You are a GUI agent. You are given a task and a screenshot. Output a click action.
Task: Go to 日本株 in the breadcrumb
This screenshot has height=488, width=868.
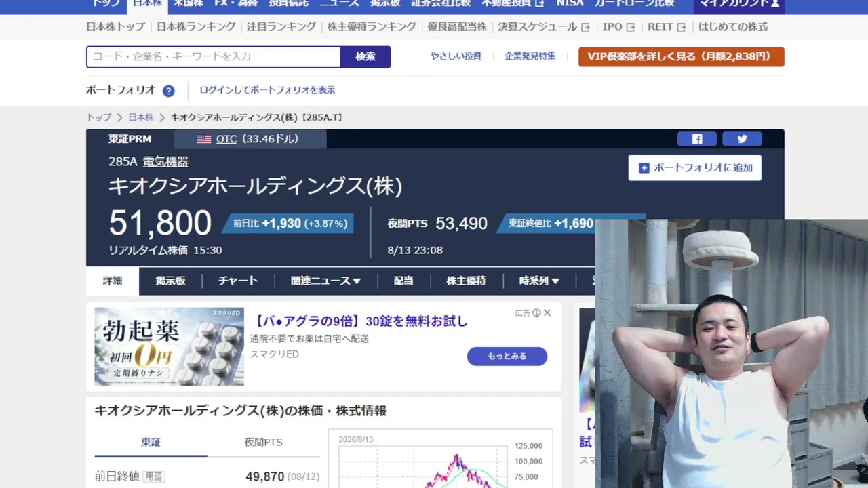[141, 117]
